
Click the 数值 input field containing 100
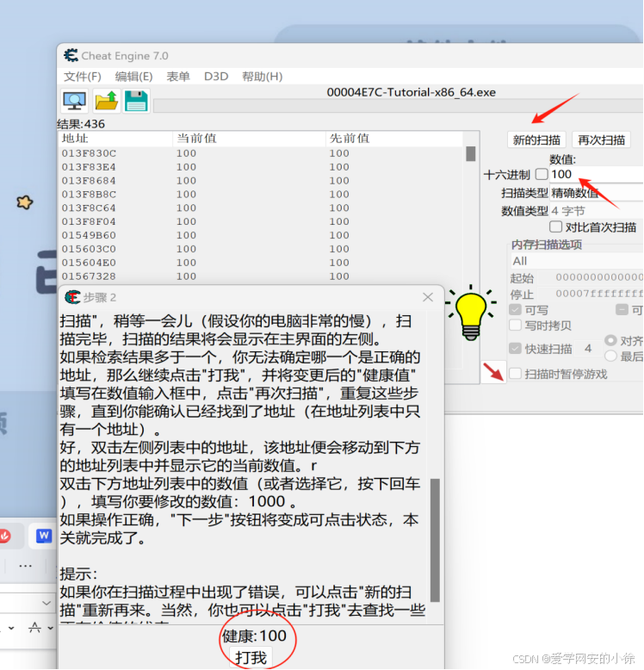tap(597, 174)
